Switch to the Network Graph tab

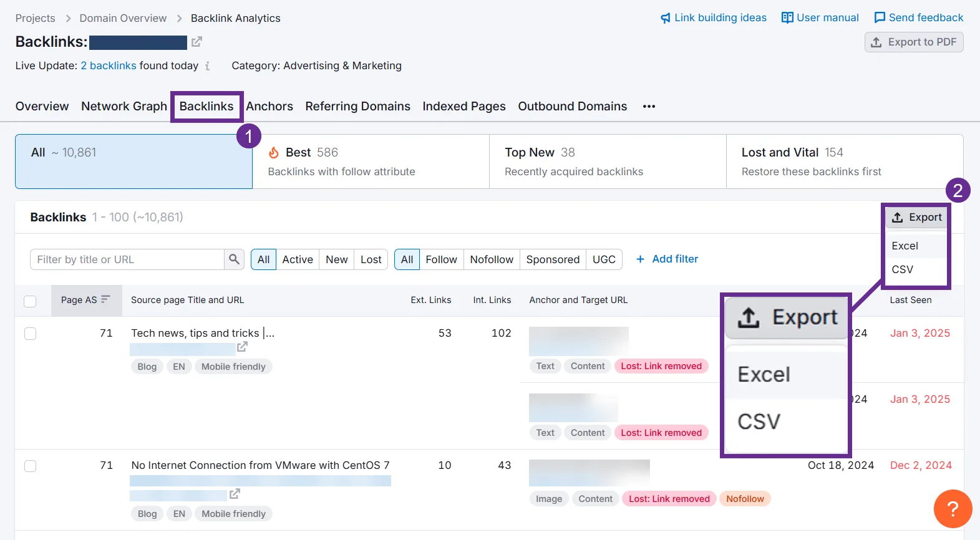pos(124,107)
